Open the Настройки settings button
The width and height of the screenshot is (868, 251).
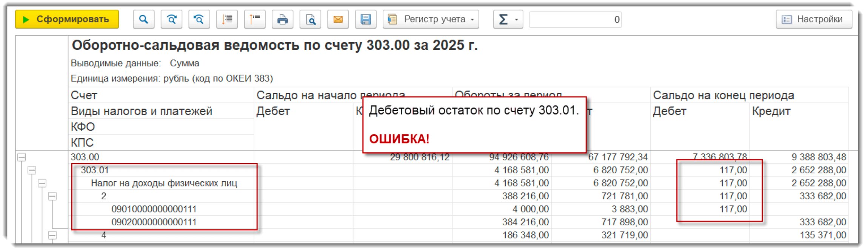pyautogui.click(x=814, y=19)
